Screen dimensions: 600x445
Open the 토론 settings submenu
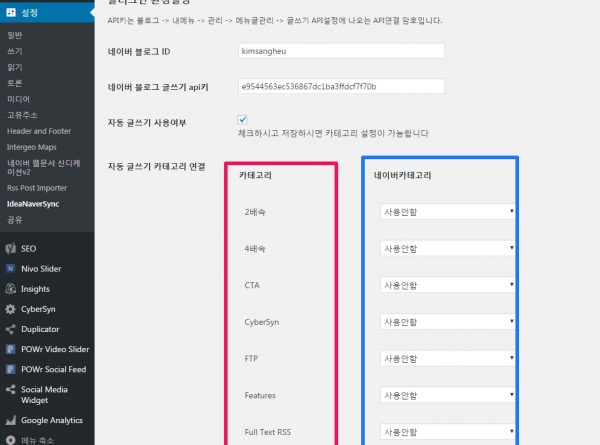[15, 83]
